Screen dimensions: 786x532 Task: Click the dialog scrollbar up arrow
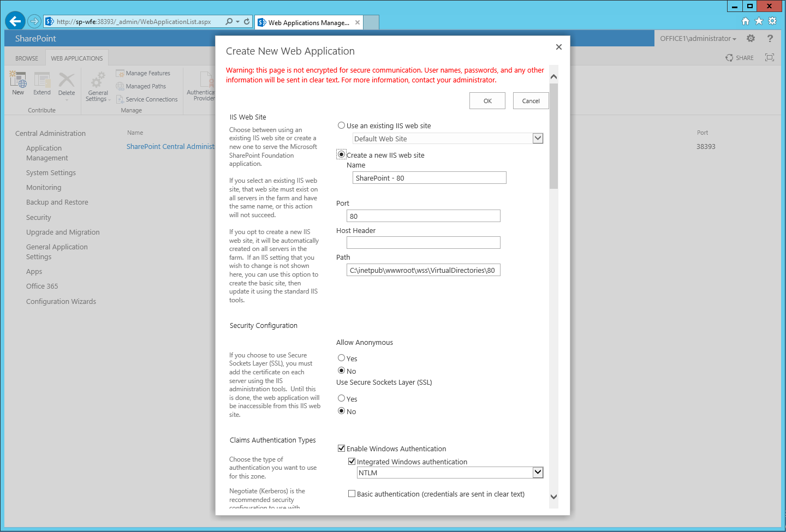[x=553, y=76]
